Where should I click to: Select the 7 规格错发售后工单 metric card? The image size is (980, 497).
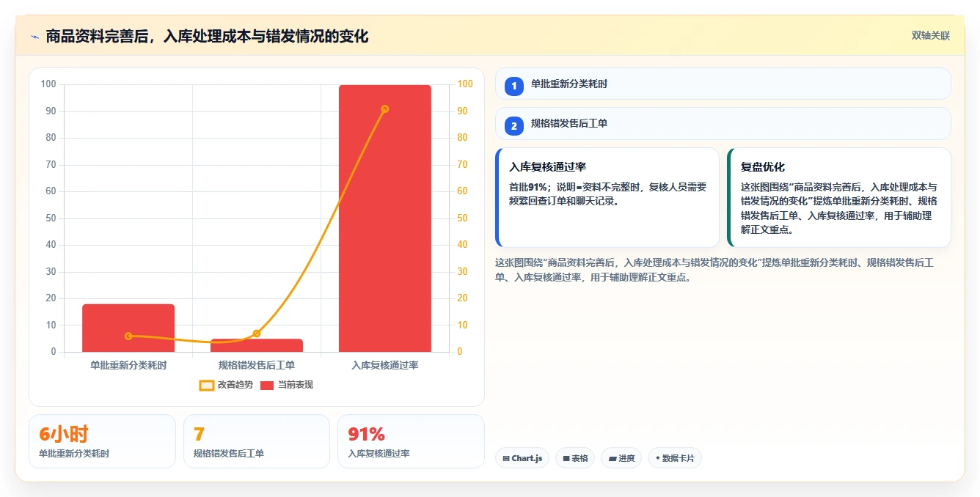click(x=257, y=441)
